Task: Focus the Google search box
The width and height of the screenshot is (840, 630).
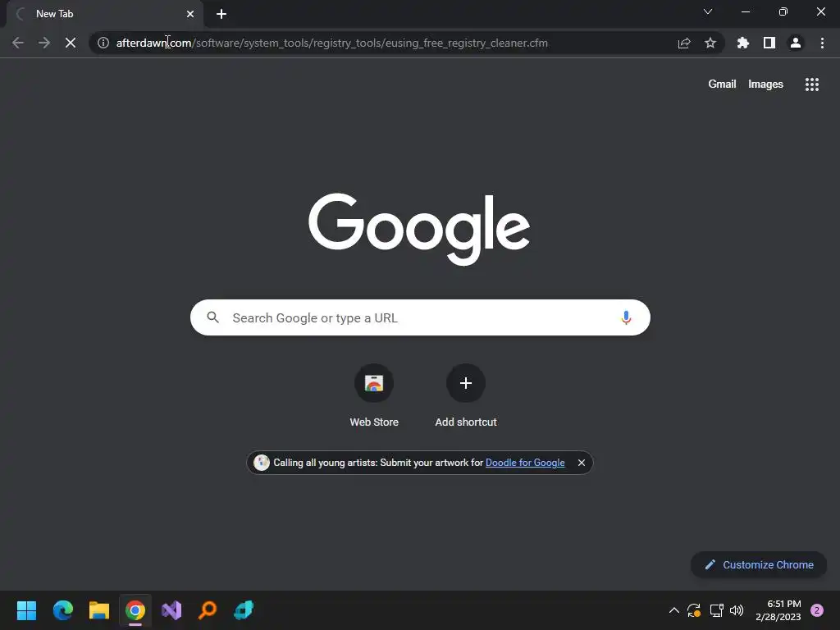Action: [x=420, y=317]
